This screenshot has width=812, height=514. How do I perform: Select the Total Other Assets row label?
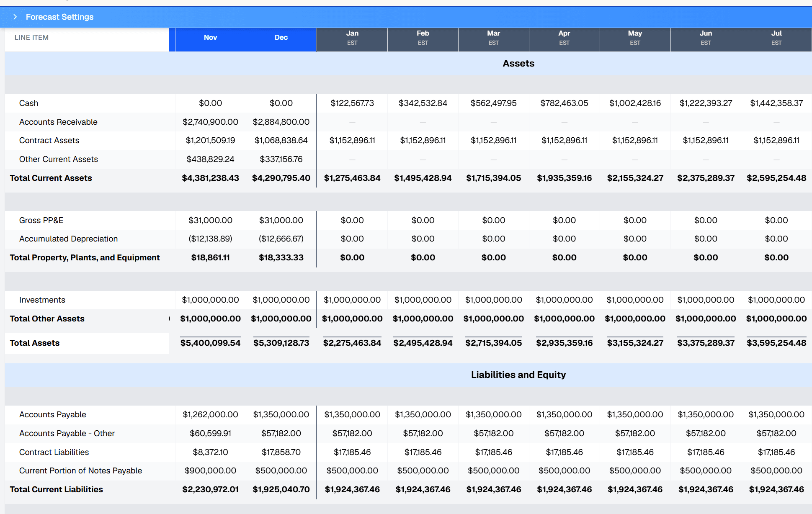point(47,319)
